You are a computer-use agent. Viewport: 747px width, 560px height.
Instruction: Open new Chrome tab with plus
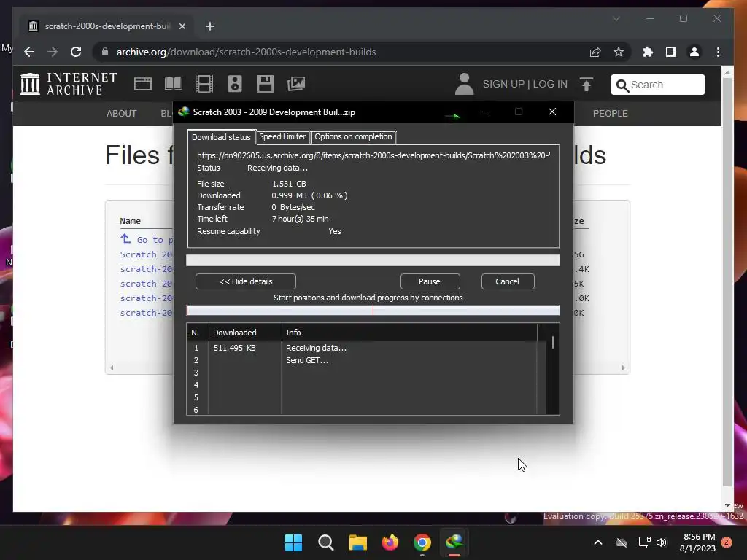pyautogui.click(x=210, y=26)
